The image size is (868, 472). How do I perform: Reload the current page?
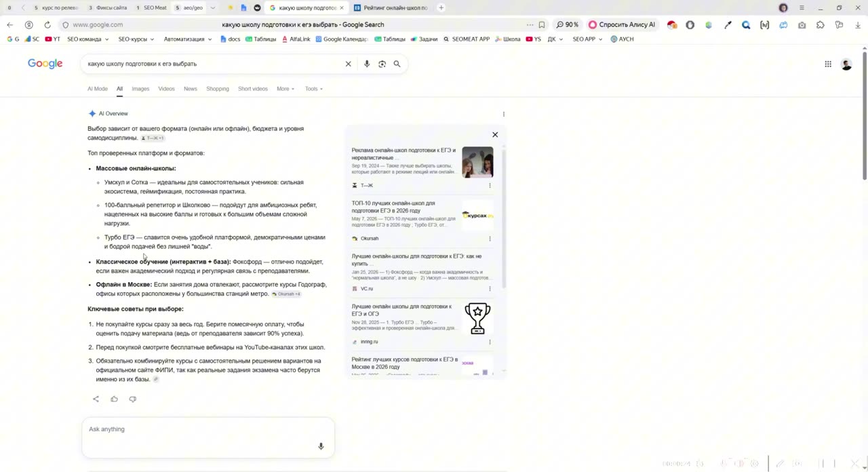point(47,24)
